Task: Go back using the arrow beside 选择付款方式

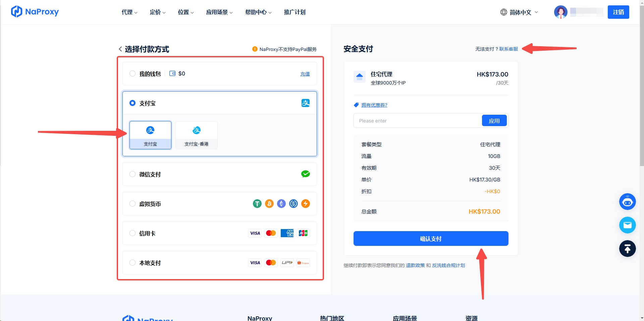Action: tap(120, 49)
